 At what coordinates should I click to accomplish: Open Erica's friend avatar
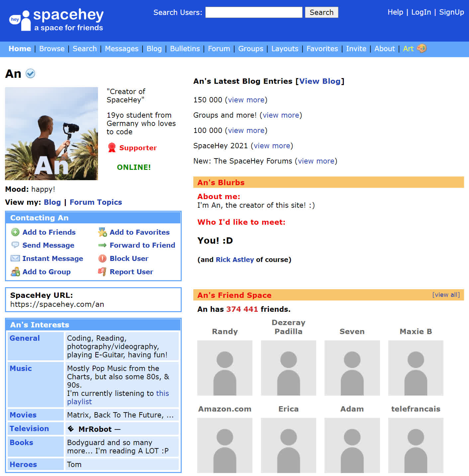(x=289, y=445)
